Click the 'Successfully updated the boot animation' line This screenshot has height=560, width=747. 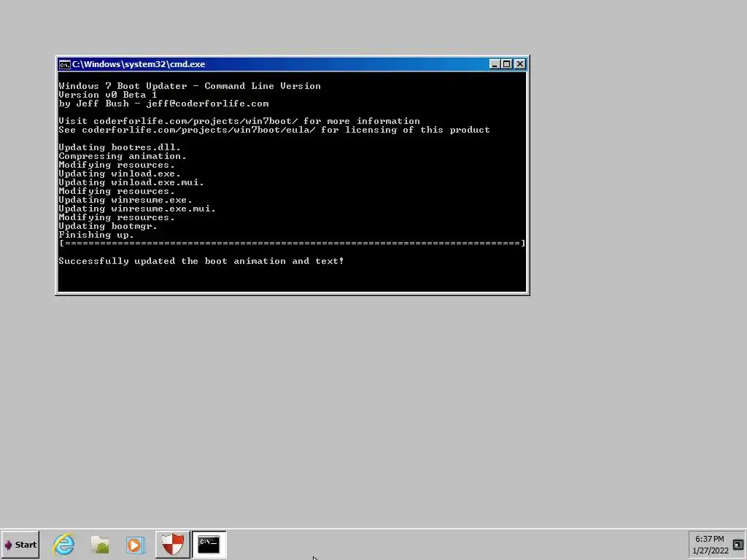(201, 261)
